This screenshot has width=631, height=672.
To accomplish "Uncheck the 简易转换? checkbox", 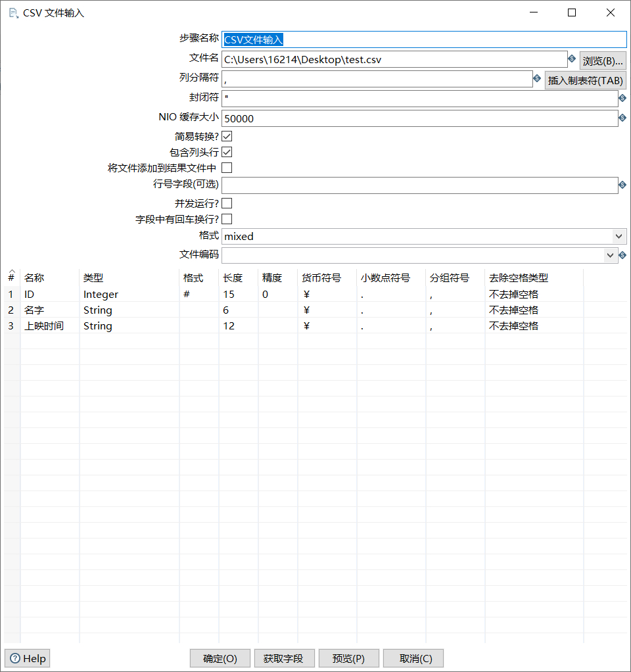I will [x=227, y=137].
